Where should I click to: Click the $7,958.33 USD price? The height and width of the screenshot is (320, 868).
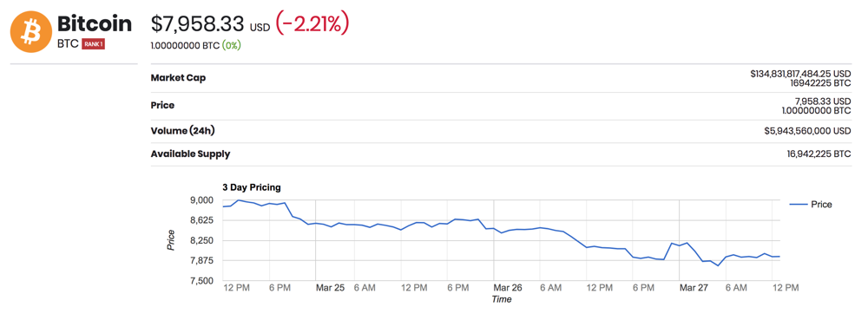tap(210, 23)
